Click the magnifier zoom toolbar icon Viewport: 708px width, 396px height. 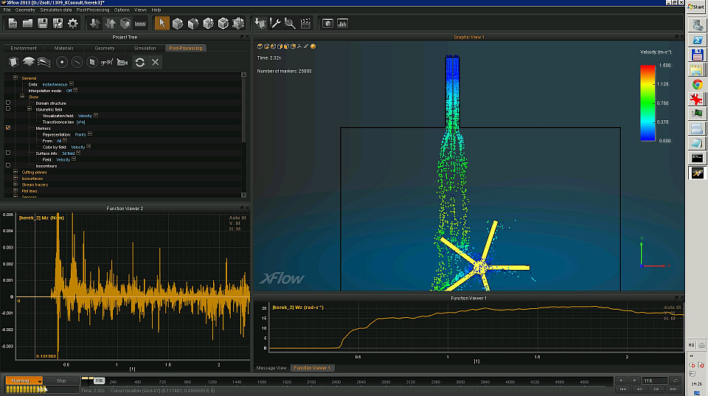(x=290, y=23)
